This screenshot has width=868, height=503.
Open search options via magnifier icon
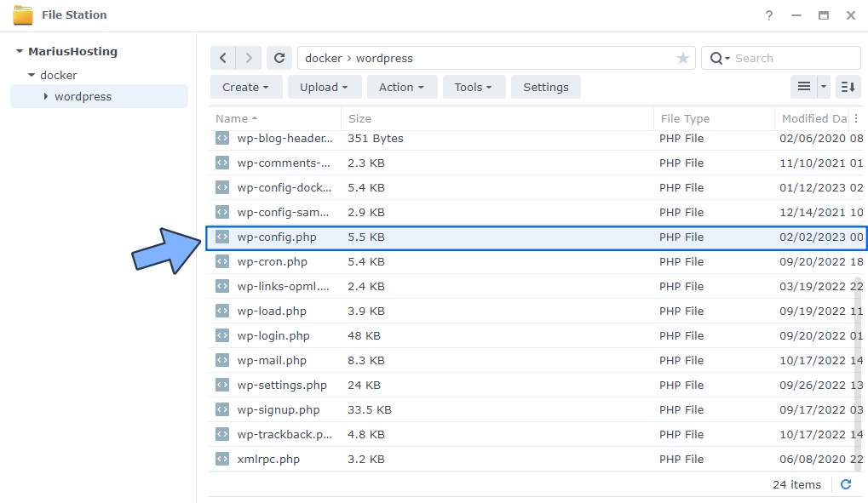719,58
